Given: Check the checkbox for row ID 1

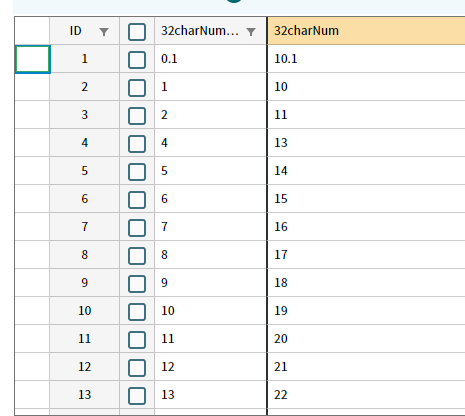Looking at the screenshot, I should point(137,60).
